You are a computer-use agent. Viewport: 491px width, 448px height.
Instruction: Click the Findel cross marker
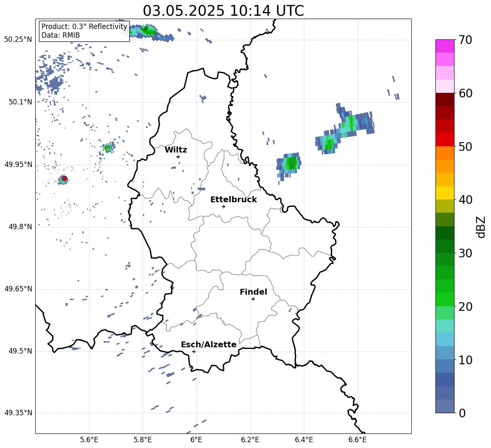pos(253,299)
